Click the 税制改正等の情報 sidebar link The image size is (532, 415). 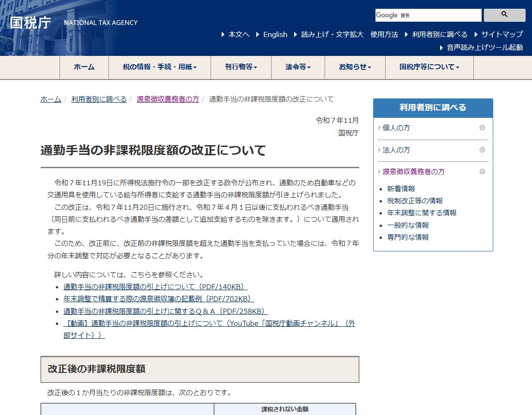point(416,201)
